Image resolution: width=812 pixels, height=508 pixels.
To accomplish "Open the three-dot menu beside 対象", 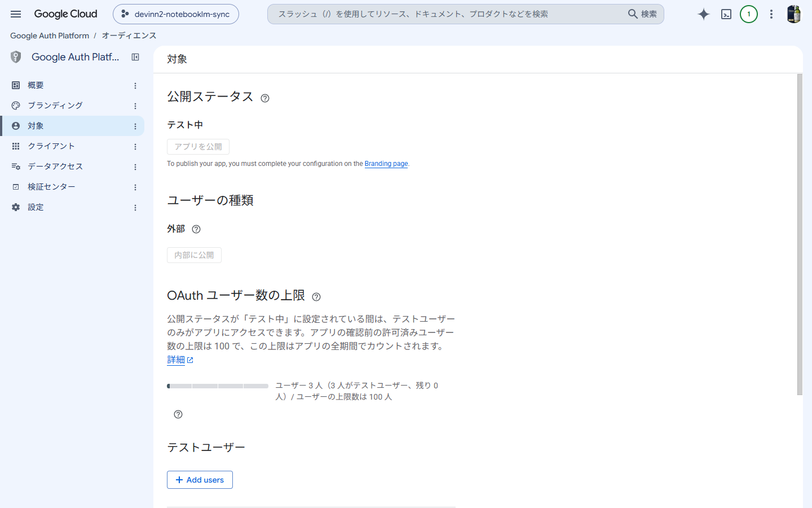I will pyautogui.click(x=135, y=126).
